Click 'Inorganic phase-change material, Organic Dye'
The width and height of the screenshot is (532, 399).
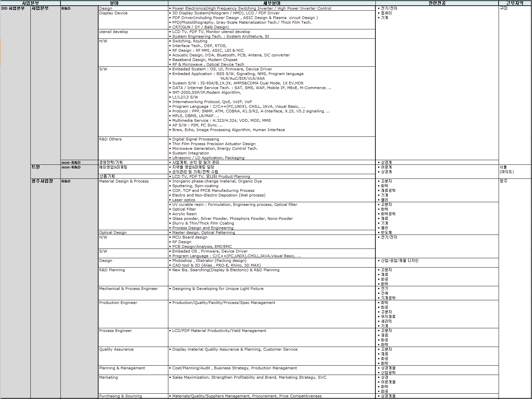(x=215, y=181)
